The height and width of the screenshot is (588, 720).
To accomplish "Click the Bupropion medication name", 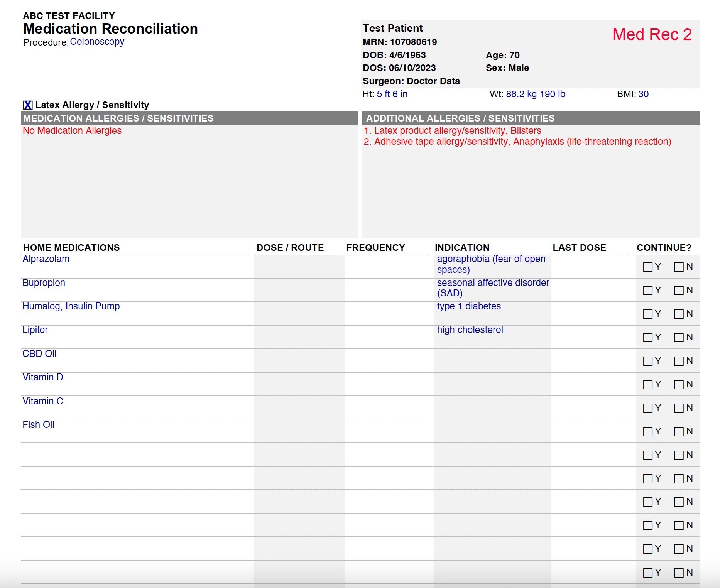I will (x=44, y=283).
